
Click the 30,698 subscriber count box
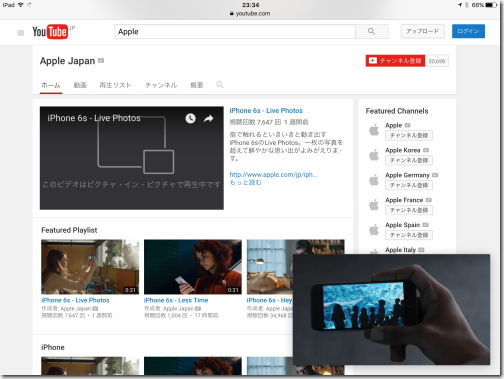tap(437, 61)
